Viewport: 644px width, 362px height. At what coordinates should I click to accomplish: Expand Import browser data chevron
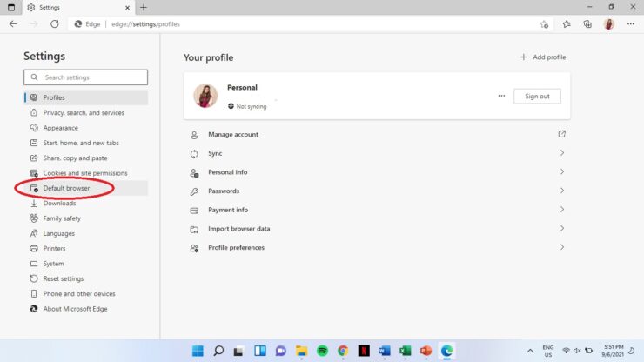point(562,229)
